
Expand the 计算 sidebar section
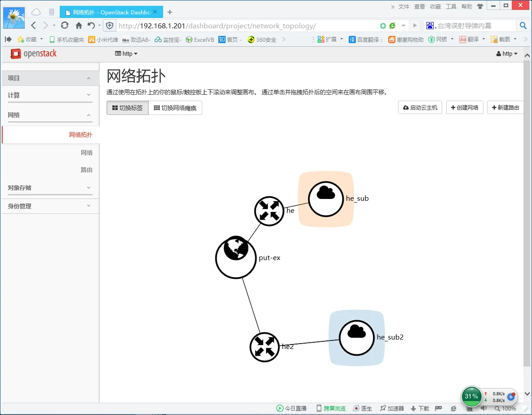[50, 95]
